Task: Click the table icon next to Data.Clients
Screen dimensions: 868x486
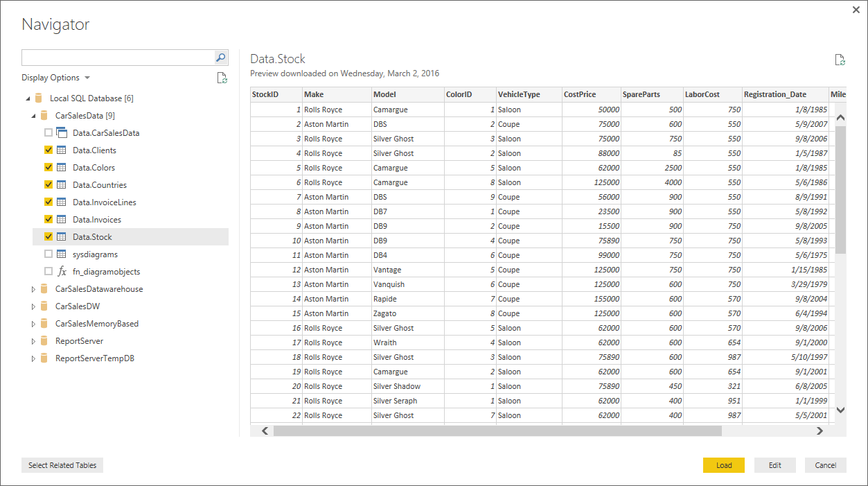Action: [62, 150]
